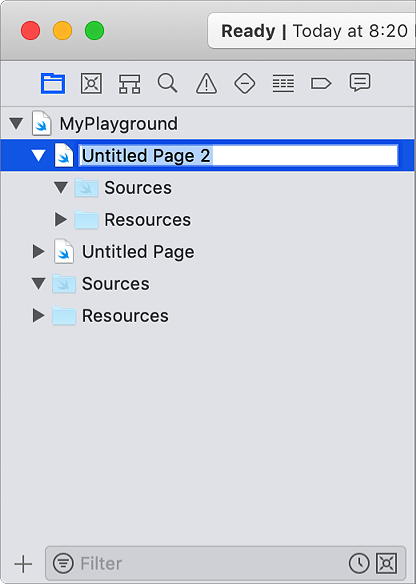416x584 pixels.
Task: Show the Issue navigator warning icon
Action: [x=206, y=83]
